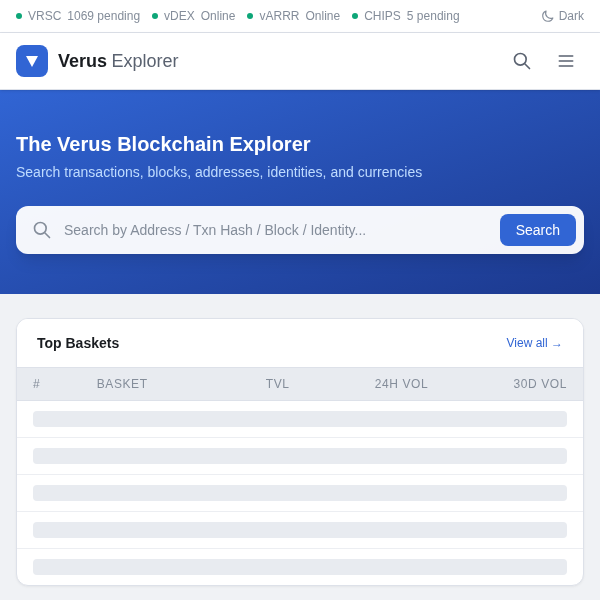600x600 pixels.
Task: Focus the address search input field
Action: [270, 230]
